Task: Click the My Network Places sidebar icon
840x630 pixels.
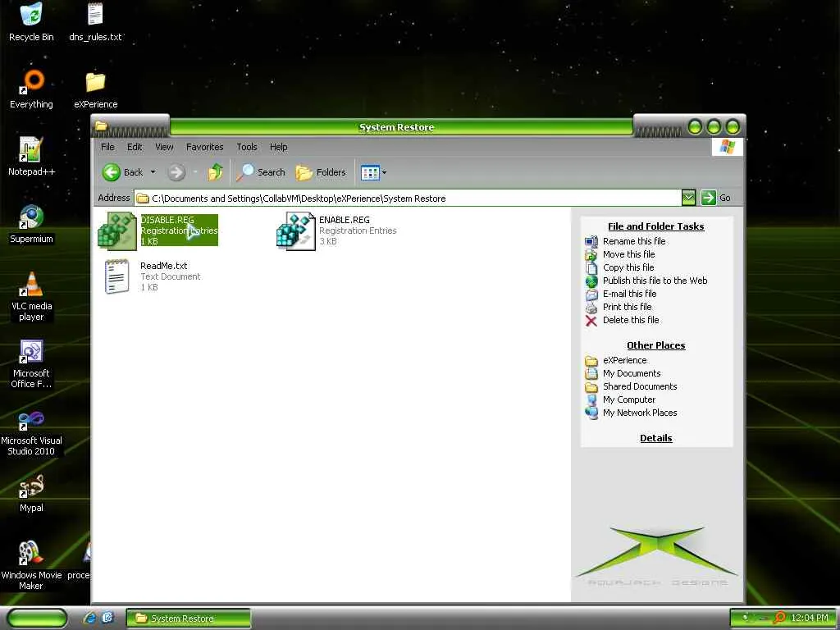Action: [x=591, y=413]
